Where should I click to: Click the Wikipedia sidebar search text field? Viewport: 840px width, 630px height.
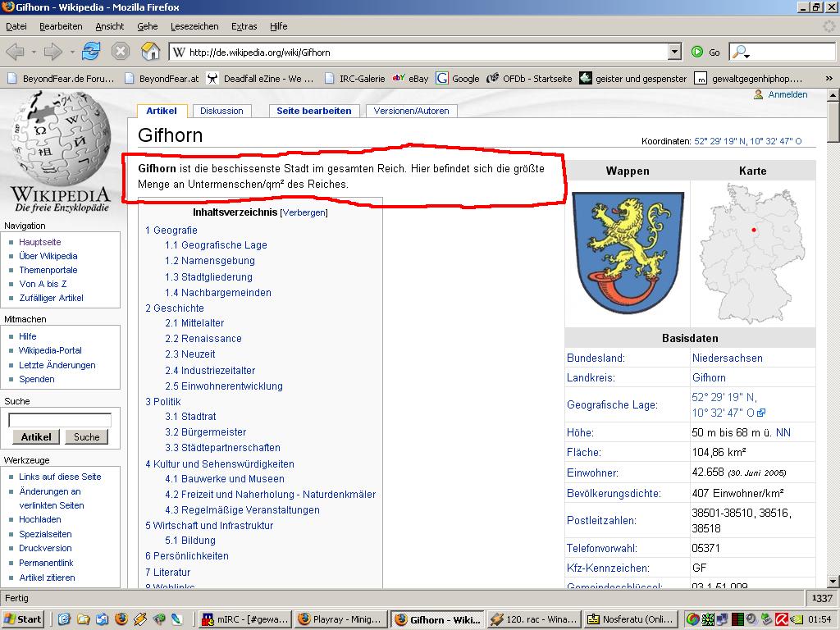60,420
